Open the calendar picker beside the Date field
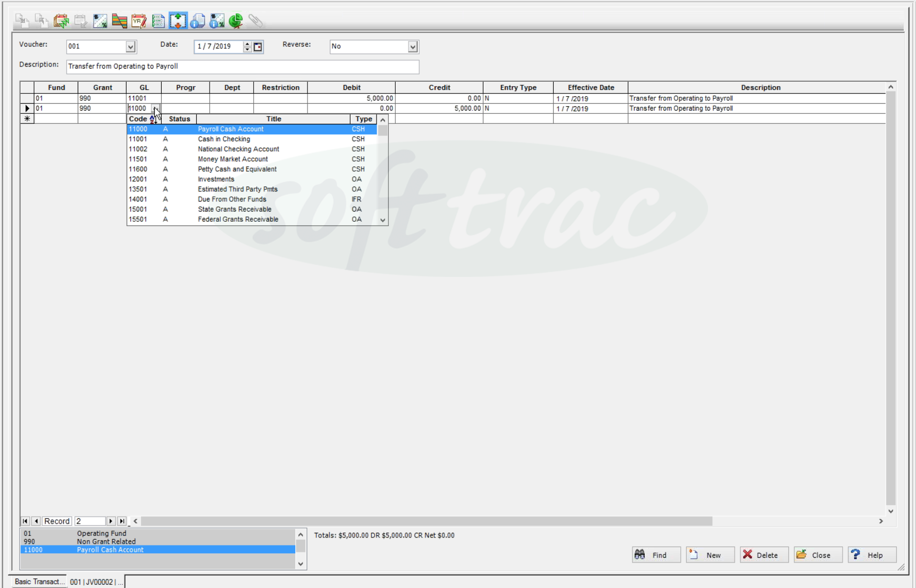916x588 pixels. coord(258,47)
